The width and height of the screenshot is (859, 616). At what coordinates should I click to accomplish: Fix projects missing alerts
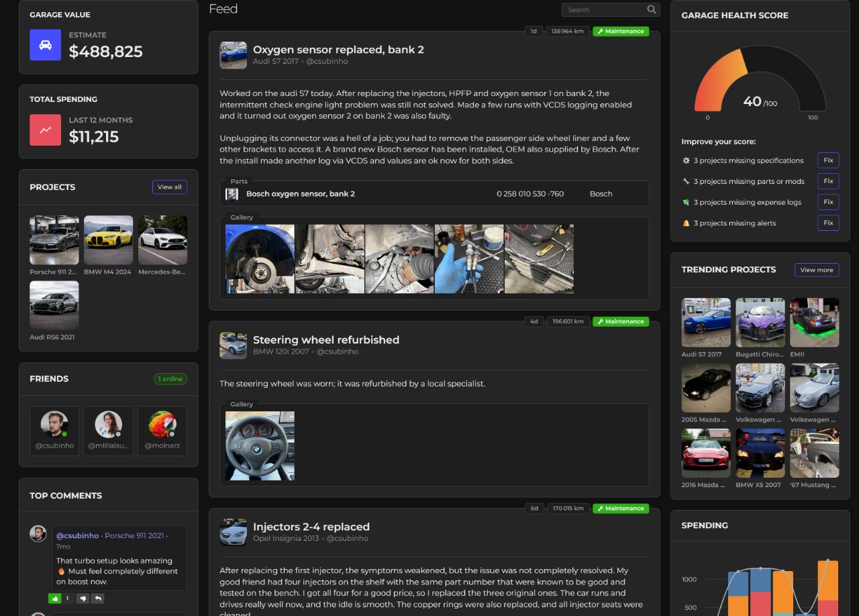(828, 223)
